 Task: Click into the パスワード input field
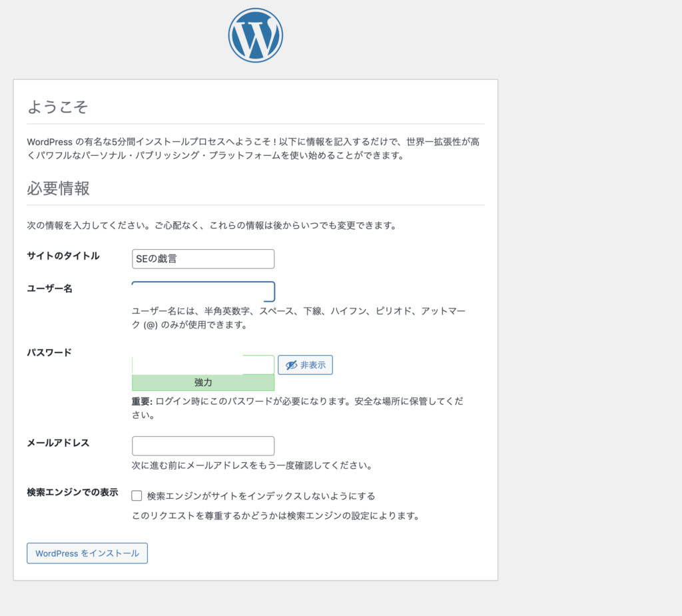point(203,364)
